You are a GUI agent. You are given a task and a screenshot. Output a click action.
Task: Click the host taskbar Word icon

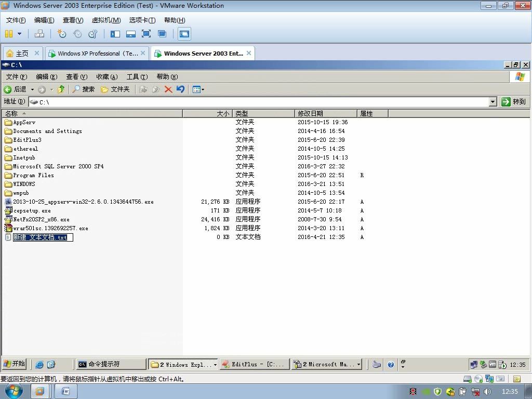pyautogui.click(x=66, y=392)
